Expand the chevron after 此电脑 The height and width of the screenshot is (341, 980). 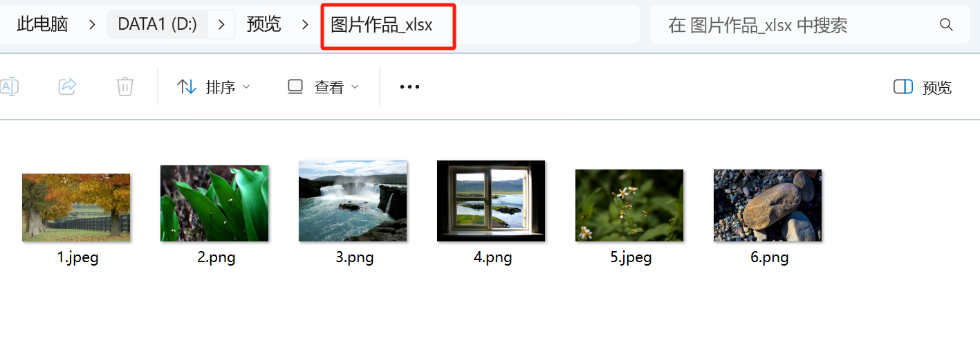click(92, 25)
